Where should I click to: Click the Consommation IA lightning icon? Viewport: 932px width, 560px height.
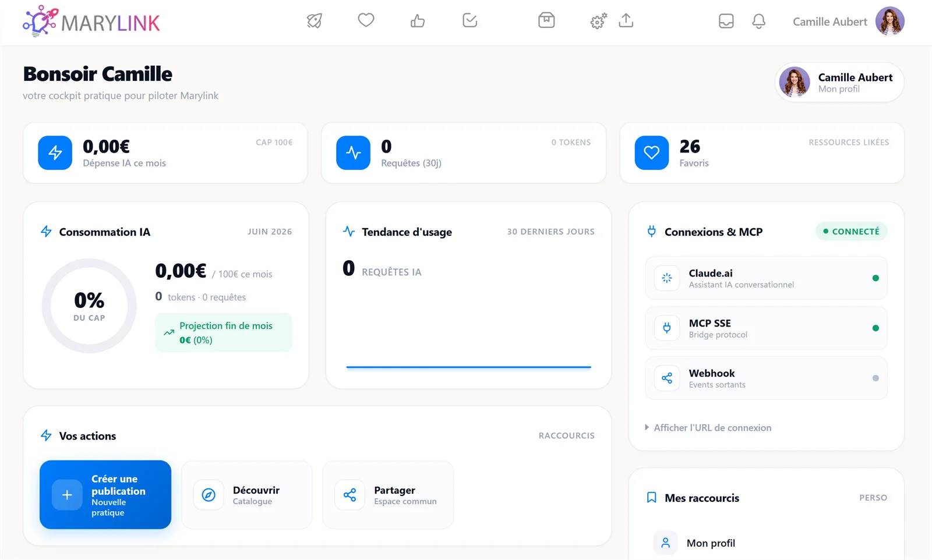pyautogui.click(x=47, y=232)
